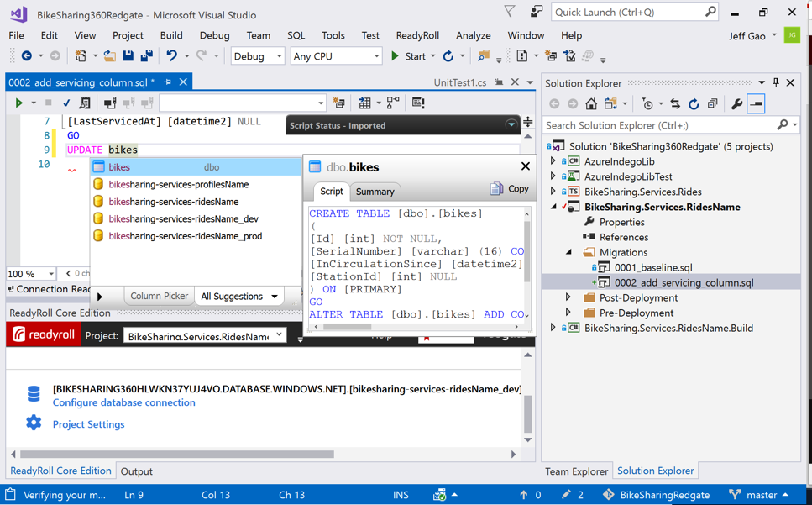The width and height of the screenshot is (812, 505).
Task: Click the Column Picker button
Action: [x=159, y=297]
